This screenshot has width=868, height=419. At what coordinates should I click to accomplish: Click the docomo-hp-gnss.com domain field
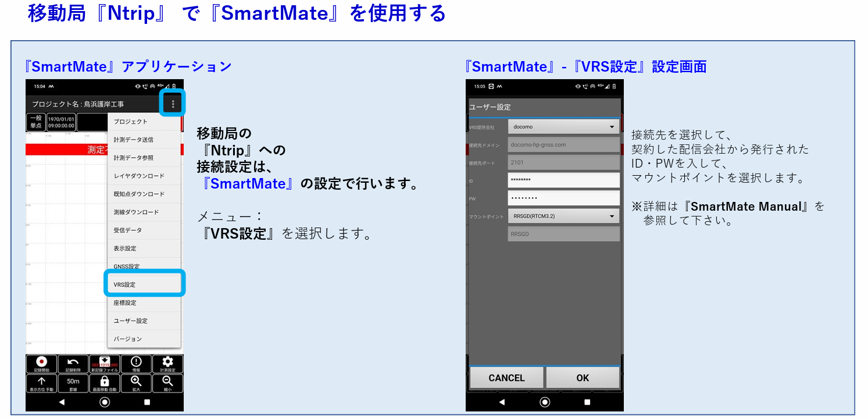[563, 144]
